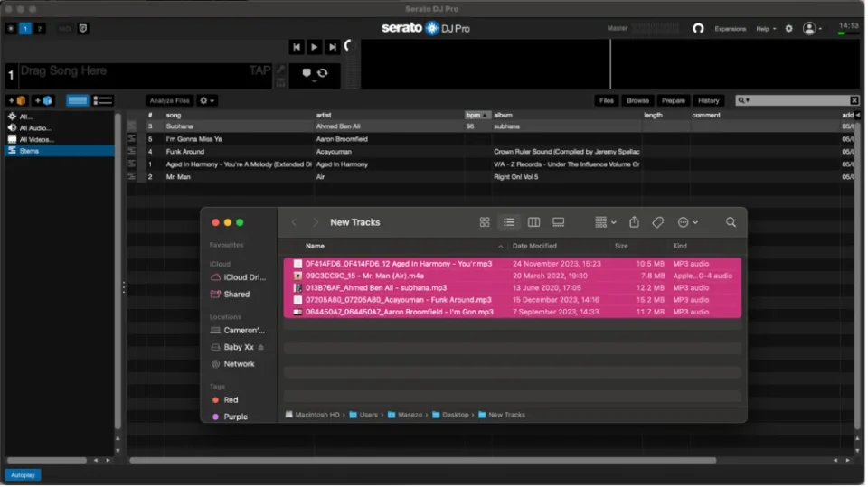Switch Finder to list view

coord(510,223)
